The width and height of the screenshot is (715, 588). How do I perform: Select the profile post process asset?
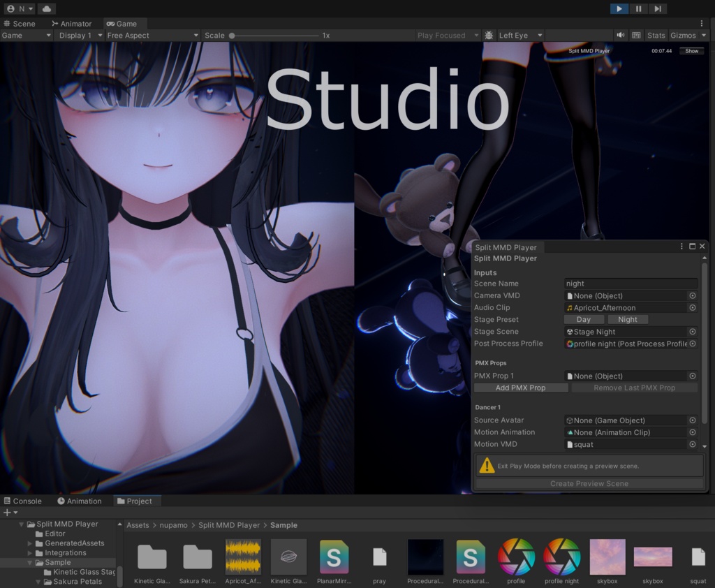point(516,557)
